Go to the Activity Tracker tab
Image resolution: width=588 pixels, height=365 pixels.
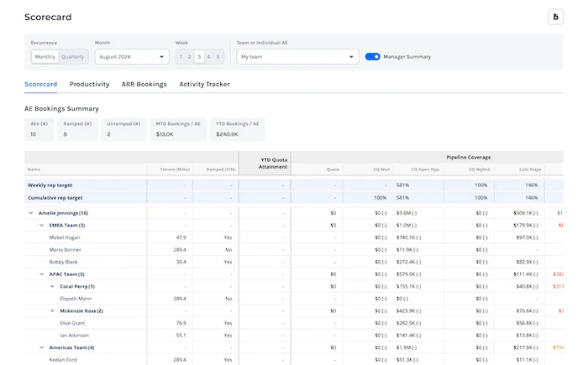point(204,84)
